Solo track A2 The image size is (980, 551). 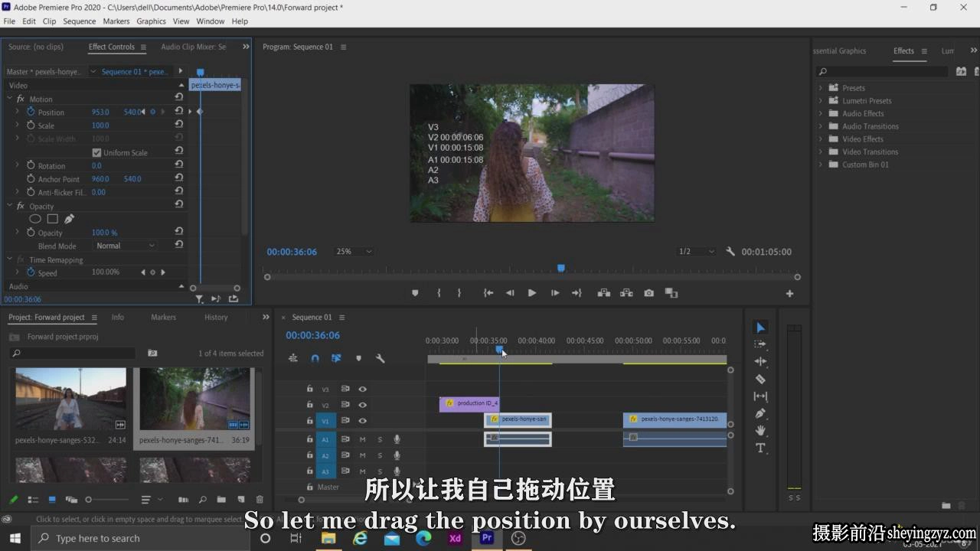[x=379, y=455]
